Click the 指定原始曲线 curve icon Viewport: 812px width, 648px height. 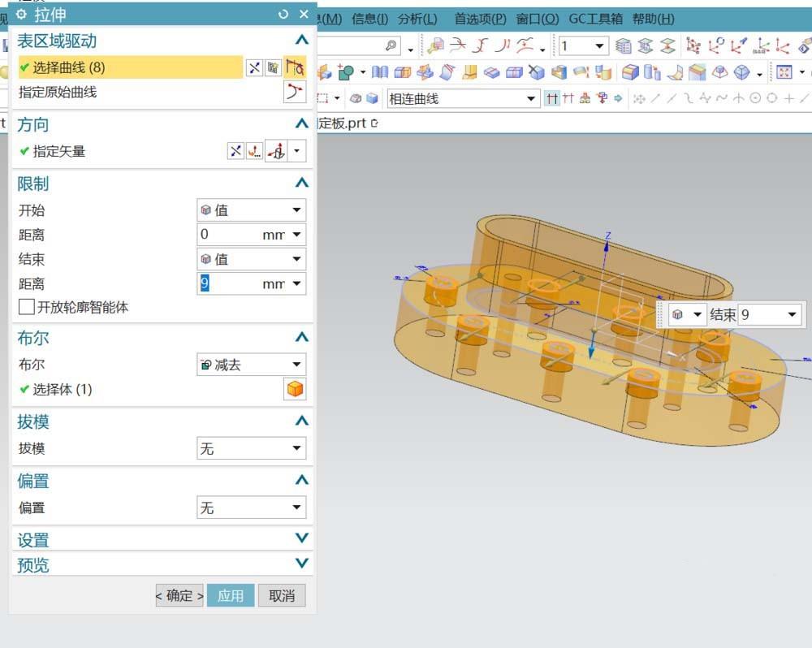tap(295, 92)
